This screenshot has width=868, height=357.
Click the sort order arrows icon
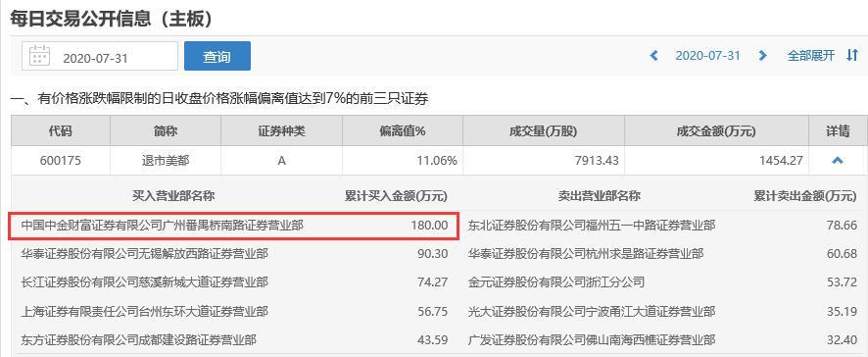coord(852,56)
